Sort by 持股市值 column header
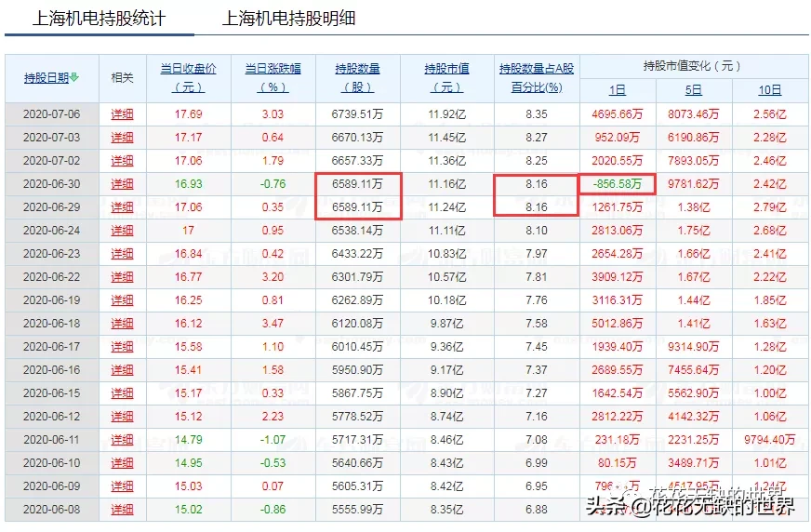This screenshot has height=532, width=811. coord(446,77)
